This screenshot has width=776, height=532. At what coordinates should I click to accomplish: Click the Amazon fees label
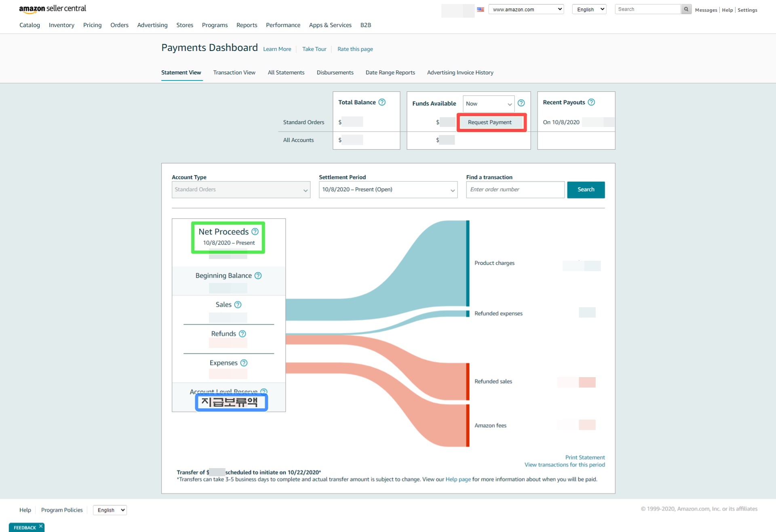tap(490, 426)
